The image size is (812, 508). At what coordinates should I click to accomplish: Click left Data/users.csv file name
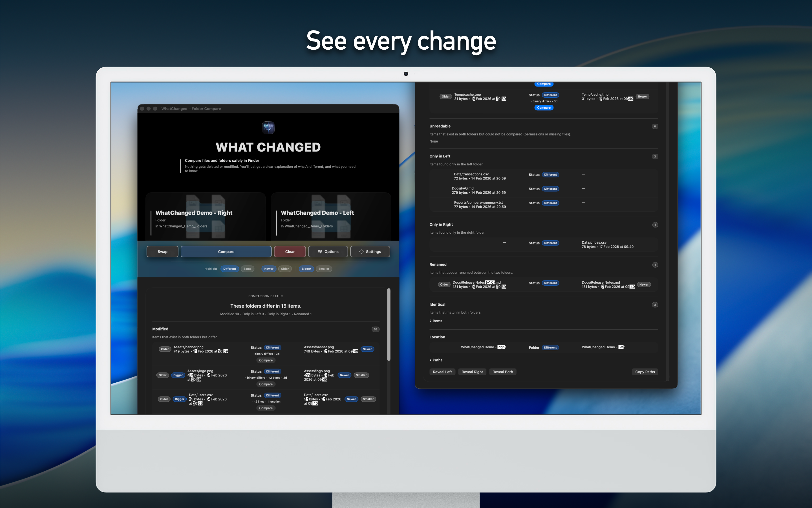[x=201, y=395]
